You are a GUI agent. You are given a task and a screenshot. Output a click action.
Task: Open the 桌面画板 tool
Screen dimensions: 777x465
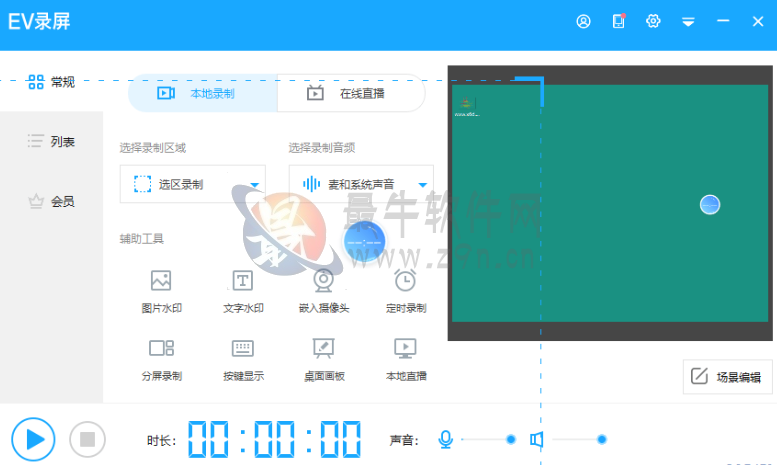[x=324, y=360]
